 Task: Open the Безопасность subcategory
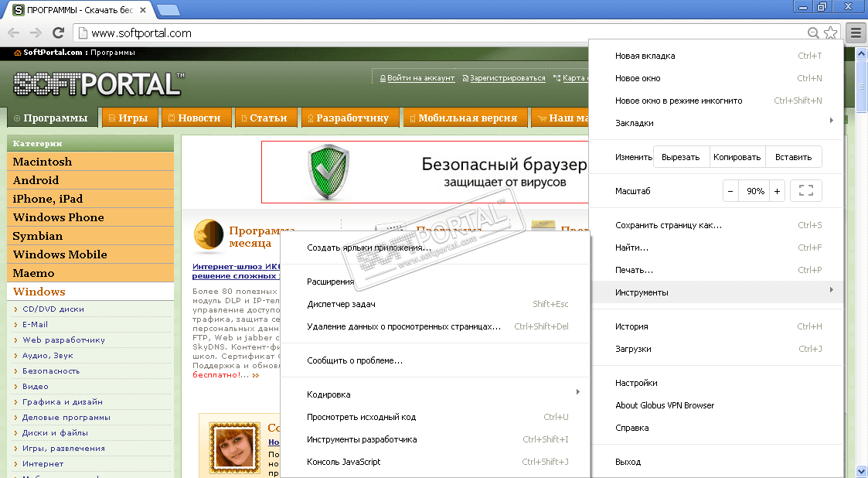pyautogui.click(x=51, y=371)
